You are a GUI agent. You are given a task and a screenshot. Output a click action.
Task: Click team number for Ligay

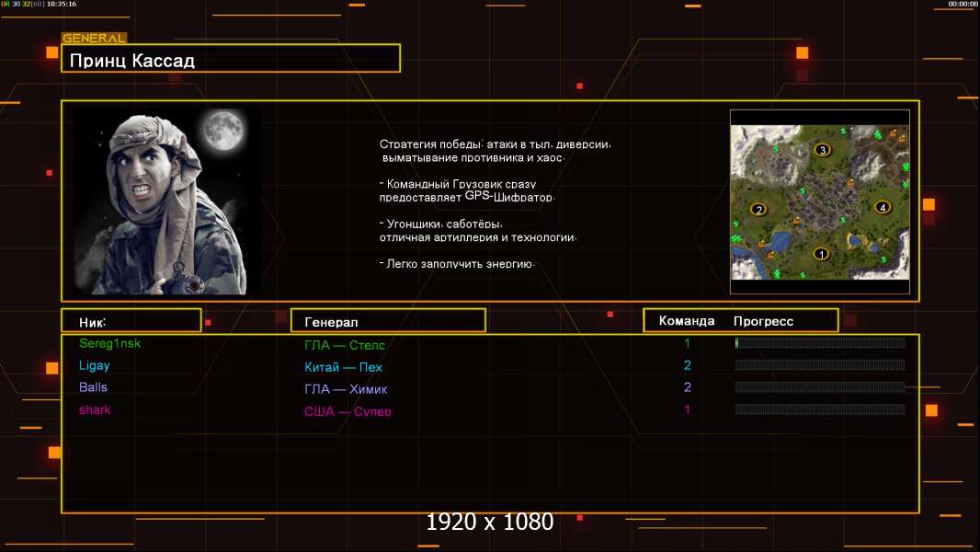click(x=688, y=365)
